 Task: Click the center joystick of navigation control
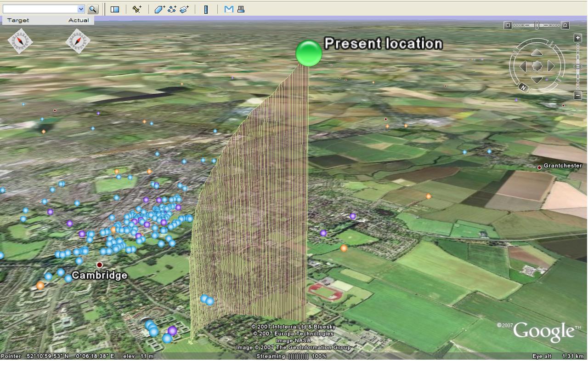[537, 66]
